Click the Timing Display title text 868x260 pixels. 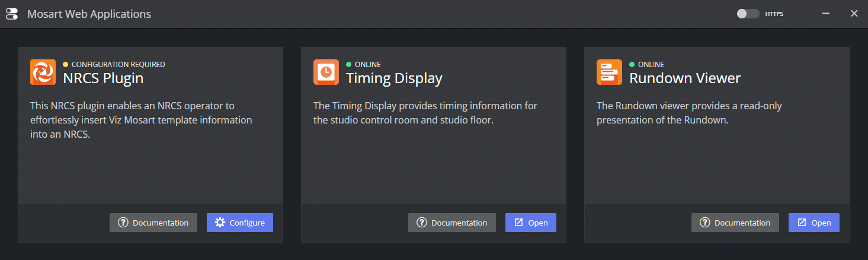(x=394, y=78)
